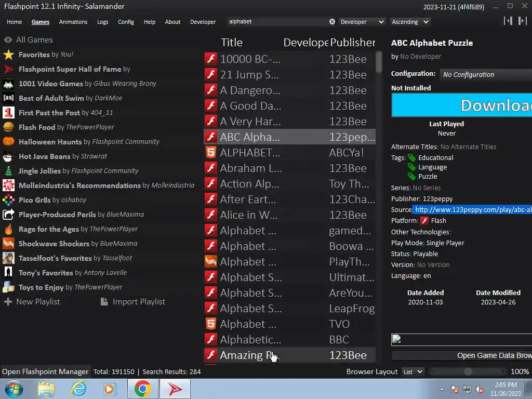Select the Alphabetic... BBC row
Image resolution: width=532 pixels, height=399 pixels.
[289, 340]
